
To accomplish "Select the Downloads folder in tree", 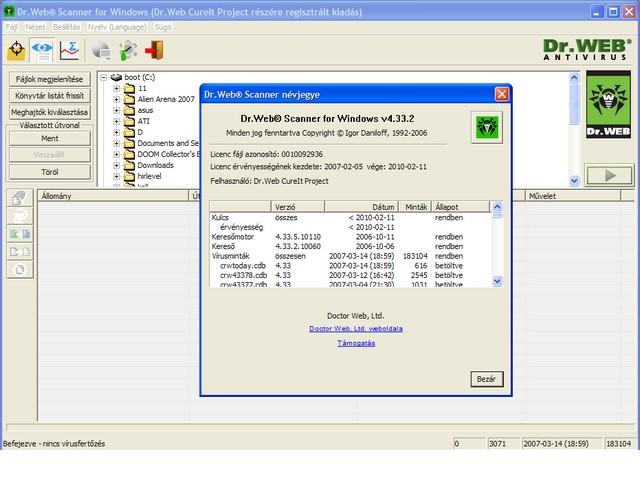I will pyautogui.click(x=156, y=165).
